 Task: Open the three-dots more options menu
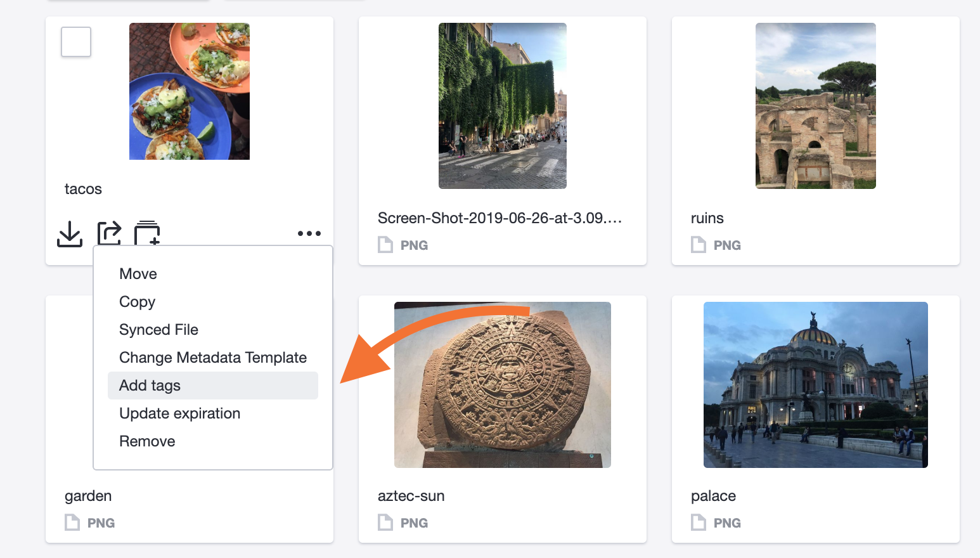click(x=309, y=233)
